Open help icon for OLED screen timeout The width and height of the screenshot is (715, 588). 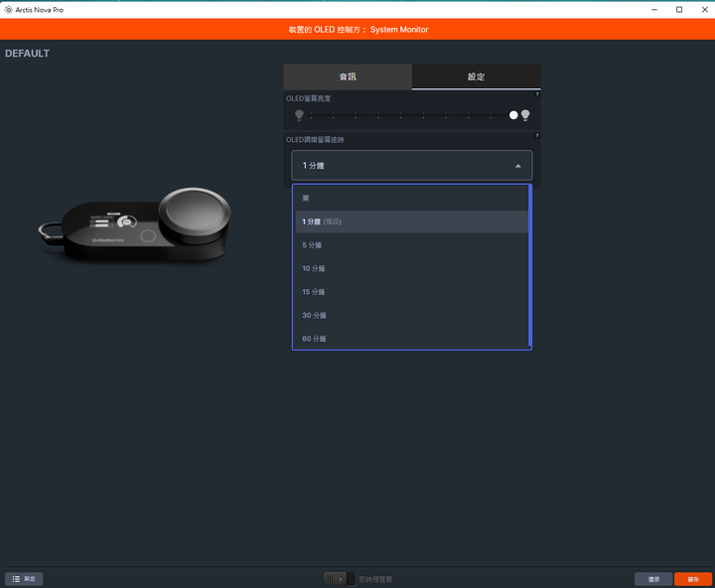tap(537, 135)
